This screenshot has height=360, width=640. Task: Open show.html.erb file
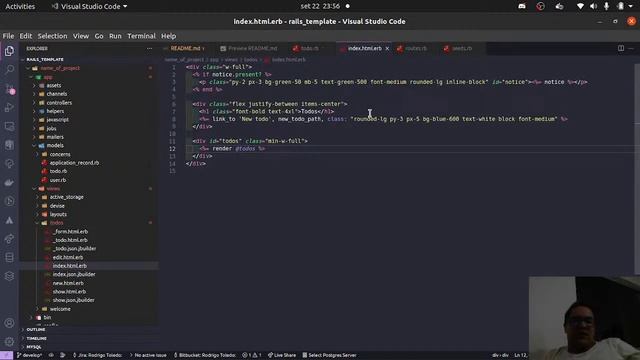pos(69,291)
